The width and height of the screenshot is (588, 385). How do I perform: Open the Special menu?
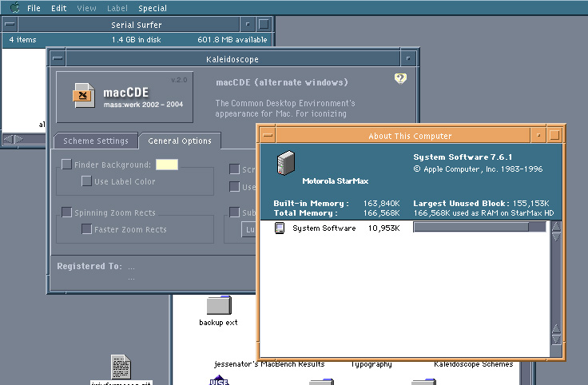(152, 8)
